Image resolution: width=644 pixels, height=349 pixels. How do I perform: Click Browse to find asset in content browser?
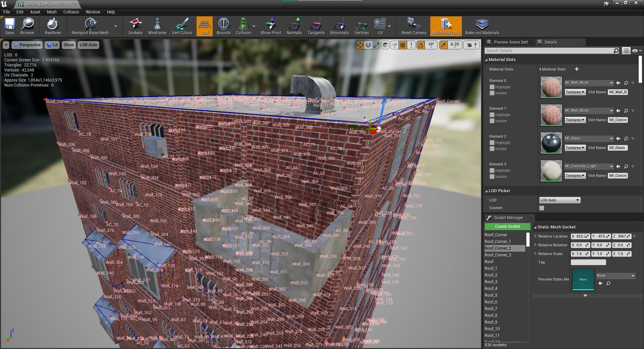27,27
